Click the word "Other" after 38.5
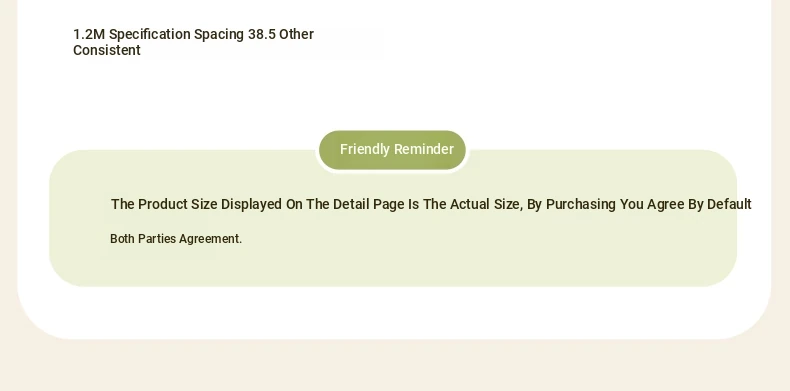 click(296, 34)
